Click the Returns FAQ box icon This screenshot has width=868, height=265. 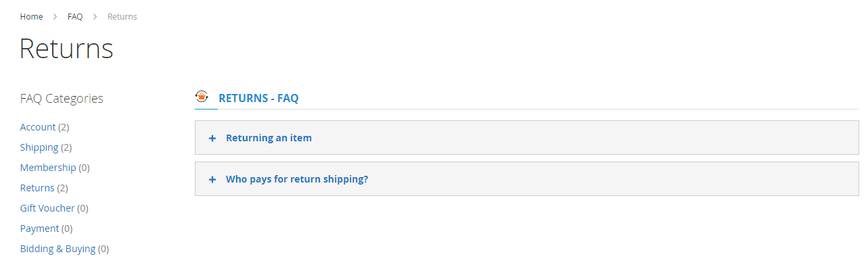202,97
